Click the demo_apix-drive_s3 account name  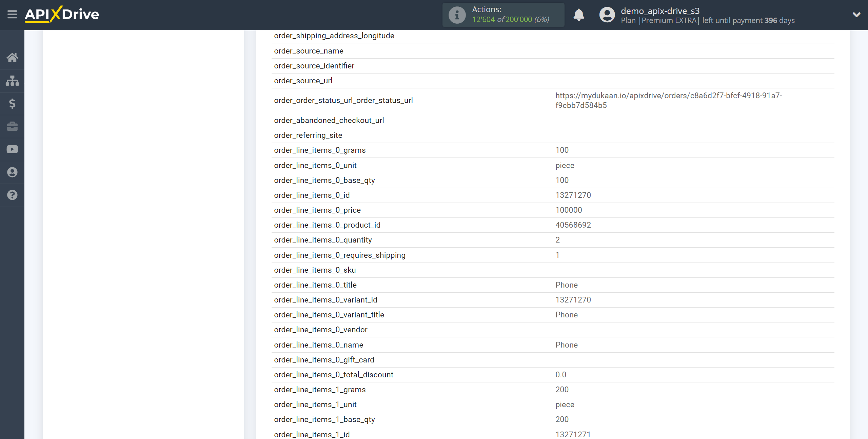660,11
